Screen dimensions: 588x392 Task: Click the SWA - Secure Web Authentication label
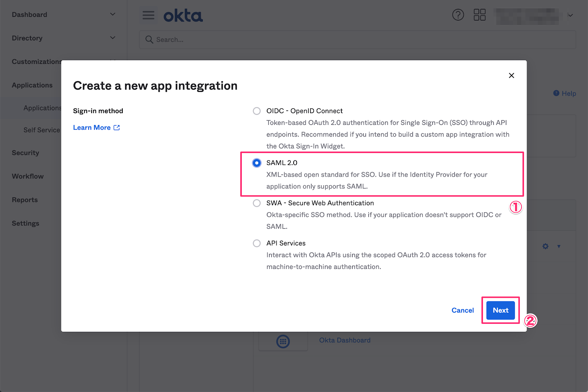[x=320, y=203]
